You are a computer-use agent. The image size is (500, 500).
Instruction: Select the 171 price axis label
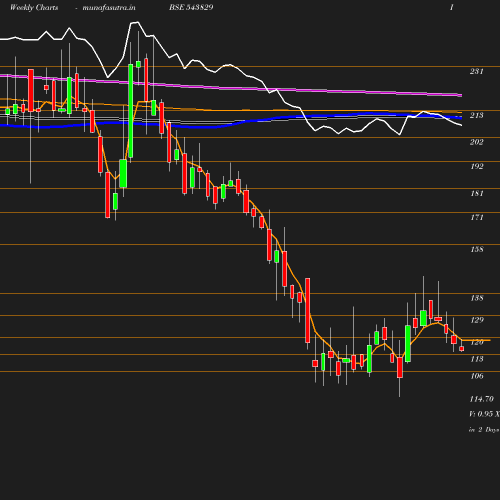pos(477,217)
